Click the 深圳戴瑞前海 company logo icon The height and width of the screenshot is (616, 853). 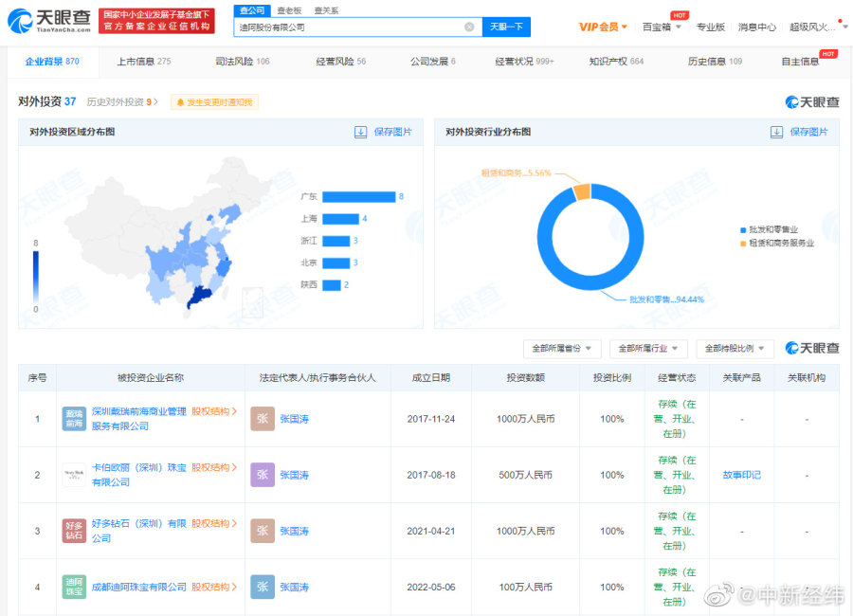coord(74,419)
